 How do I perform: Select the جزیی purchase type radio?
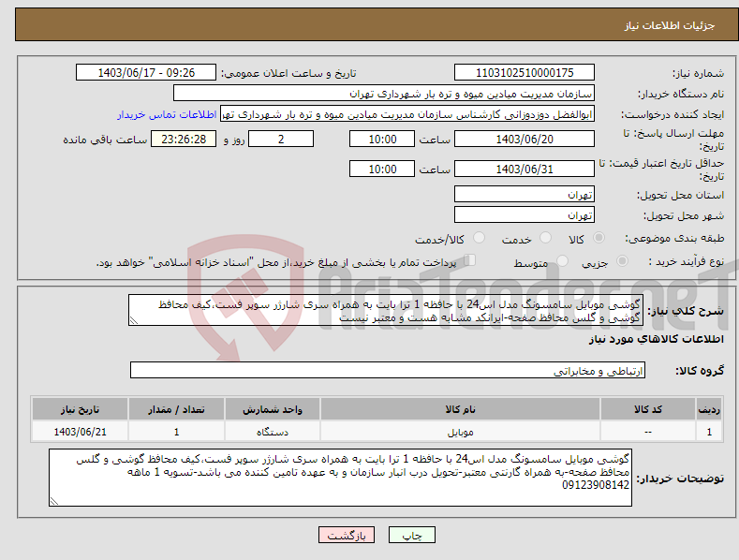[x=622, y=261]
